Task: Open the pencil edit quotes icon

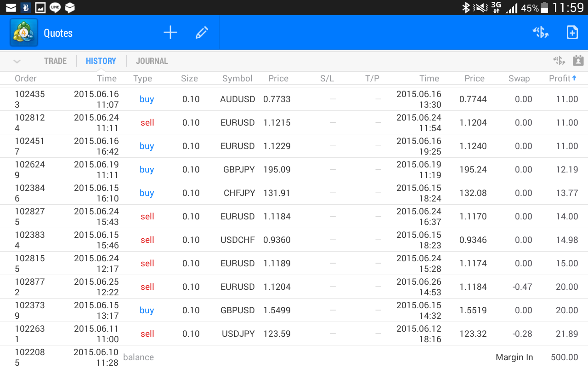Action: click(202, 33)
